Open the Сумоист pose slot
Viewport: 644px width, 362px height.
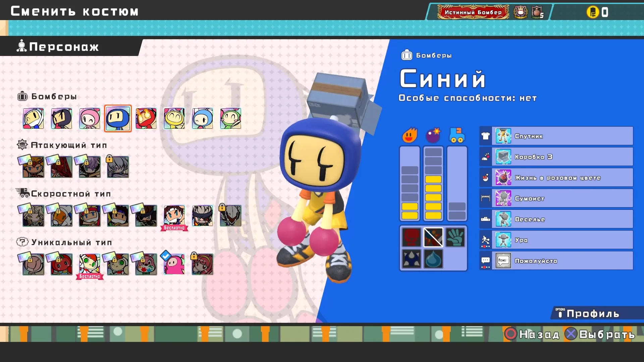click(x=556, y=198)
